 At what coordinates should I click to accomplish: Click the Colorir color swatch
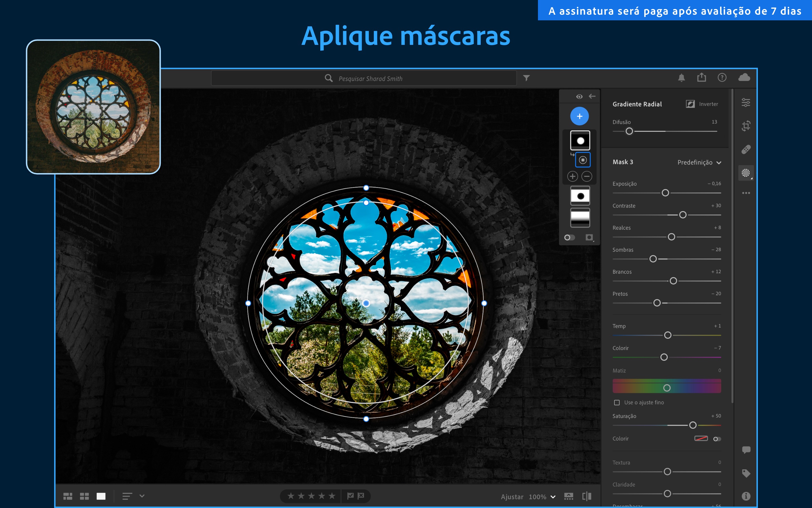click(701, 439)
